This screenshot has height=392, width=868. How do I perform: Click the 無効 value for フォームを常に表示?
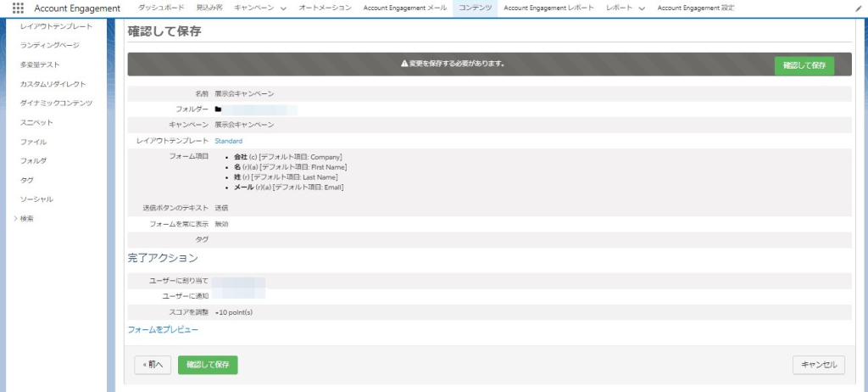point(221,224)
